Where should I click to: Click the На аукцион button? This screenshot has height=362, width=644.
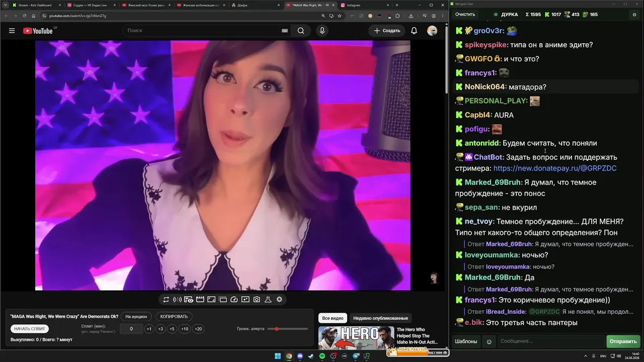136,317
